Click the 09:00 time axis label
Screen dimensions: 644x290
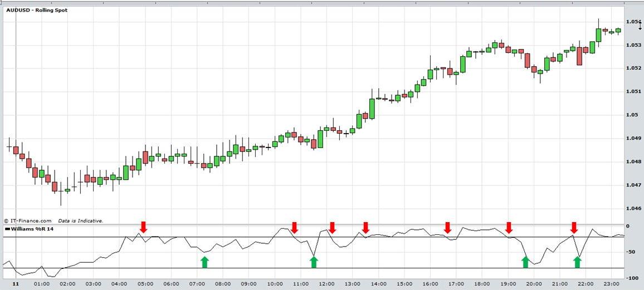[248, 284]
